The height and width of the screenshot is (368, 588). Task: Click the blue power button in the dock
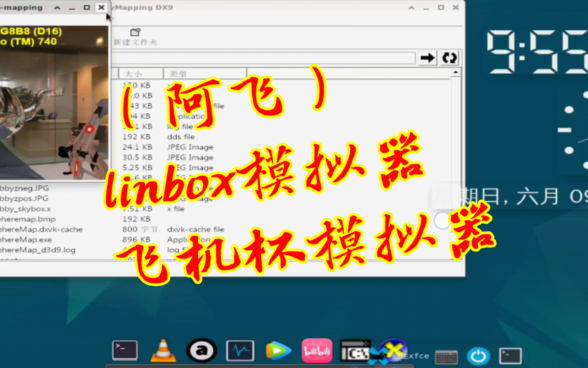tap(478, 356)
